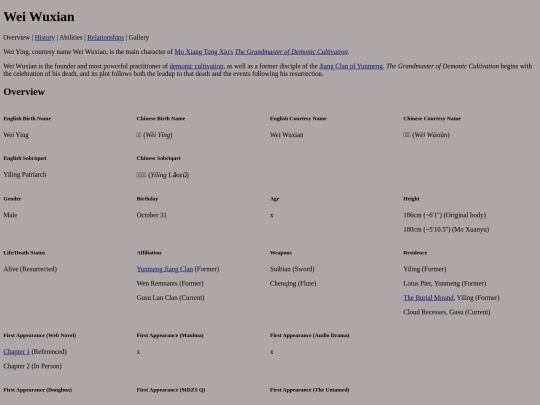540x405 pixels.
Task: Click the Cloud Recesses, Gusu (Current) entry
Action: [447, 312]
